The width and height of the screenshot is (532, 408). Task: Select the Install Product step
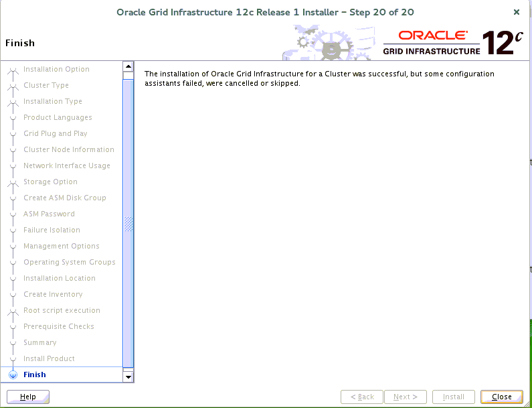point(49,358)
